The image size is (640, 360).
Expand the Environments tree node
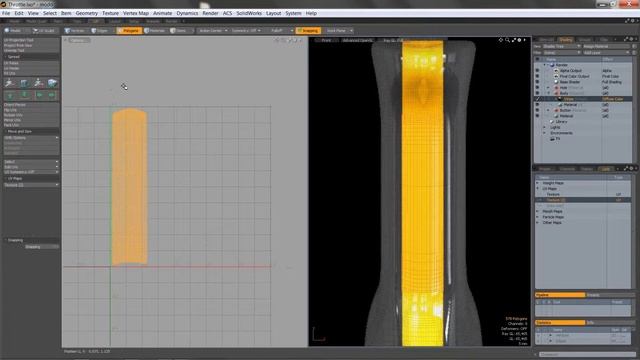click(544, 133)
